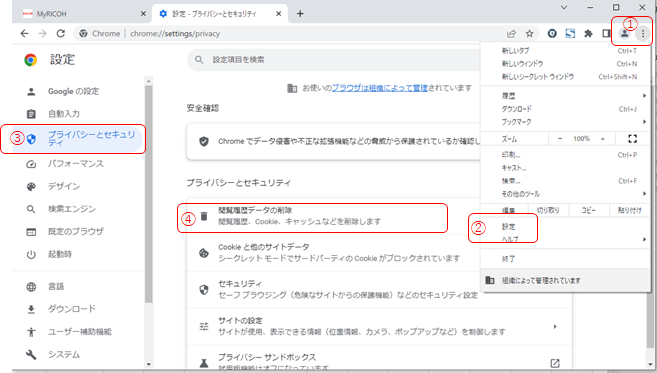Bookmark this page with the star icon
The height and width of the screenshot is (373, 657).
[x=530, y=34]
